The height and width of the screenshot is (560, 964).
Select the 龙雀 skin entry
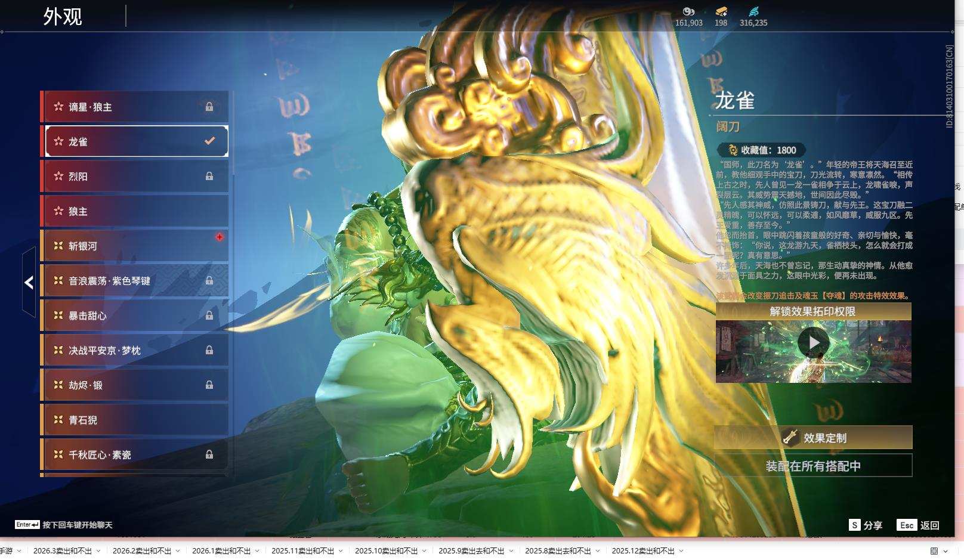click(137, 141)
